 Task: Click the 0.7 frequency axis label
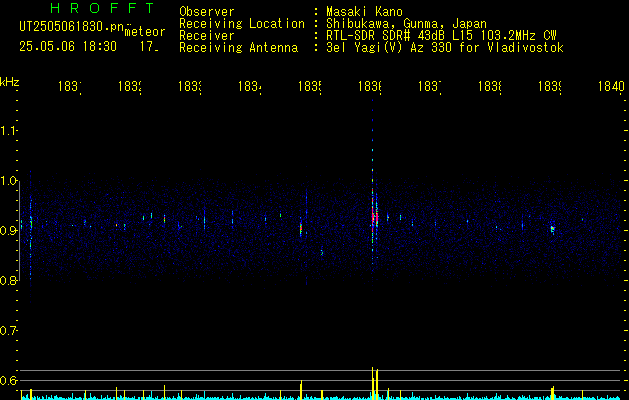pos(8,331)
